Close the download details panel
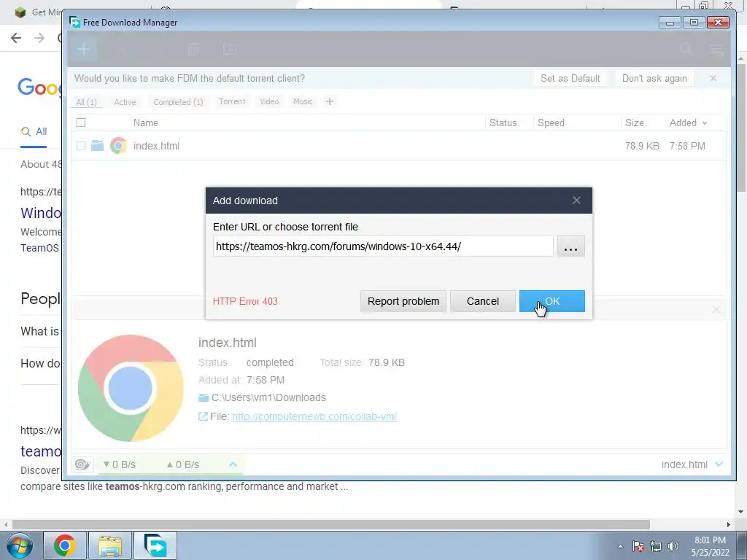This screenshot has width=747, height=560. click(716, 310)
